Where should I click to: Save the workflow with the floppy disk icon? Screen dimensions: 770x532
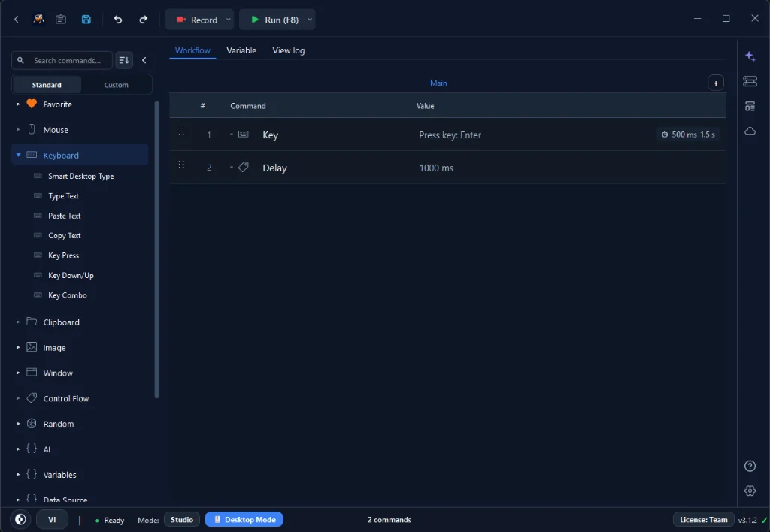tap(86, 19)
